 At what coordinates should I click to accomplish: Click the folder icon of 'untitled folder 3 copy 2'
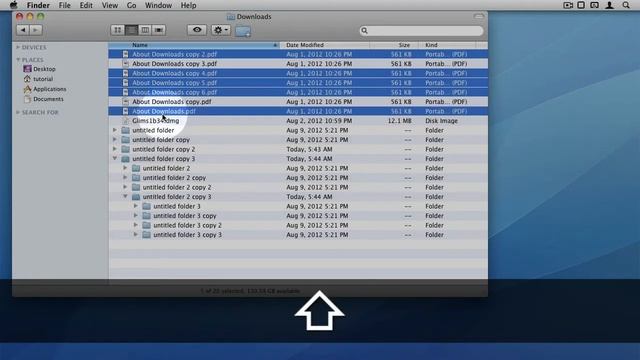point(147,225)
